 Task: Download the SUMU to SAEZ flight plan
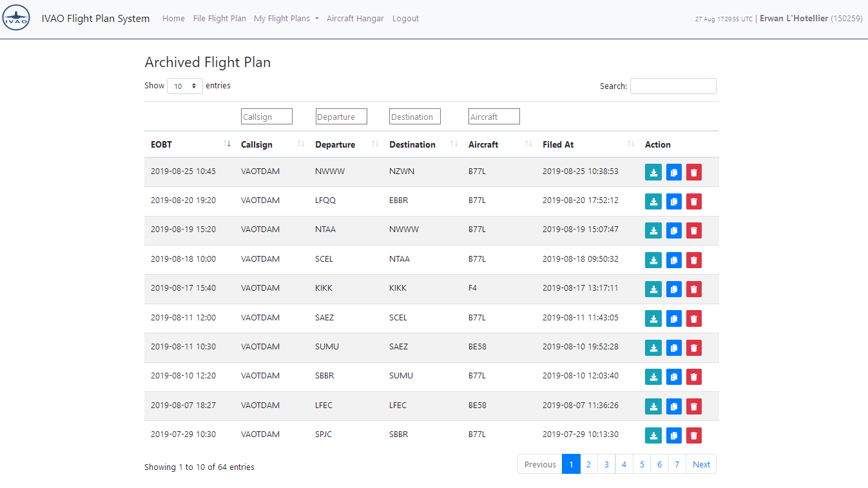pyautogui.click(x=653, y=347)
